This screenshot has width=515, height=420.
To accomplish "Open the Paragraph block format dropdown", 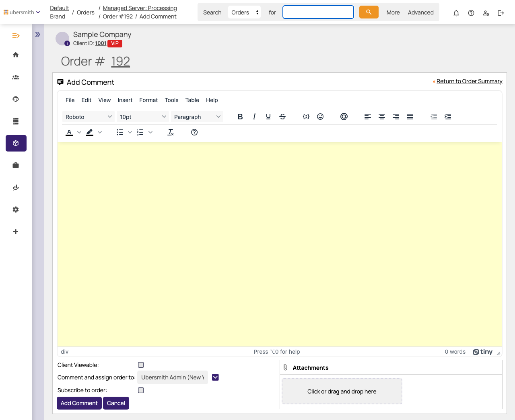I will tap(197, 117).
